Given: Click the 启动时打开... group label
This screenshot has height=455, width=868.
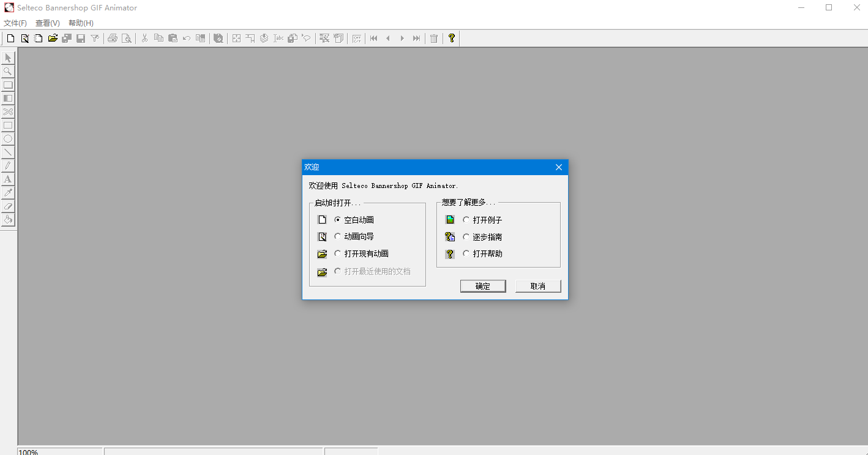Looking at the screenshot, I should [338, 203].
